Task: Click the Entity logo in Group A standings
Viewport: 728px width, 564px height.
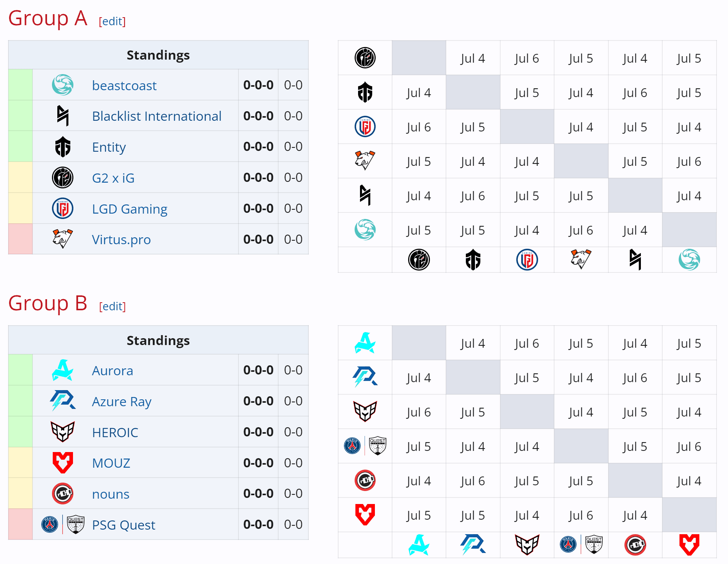Action: [63, 146]
